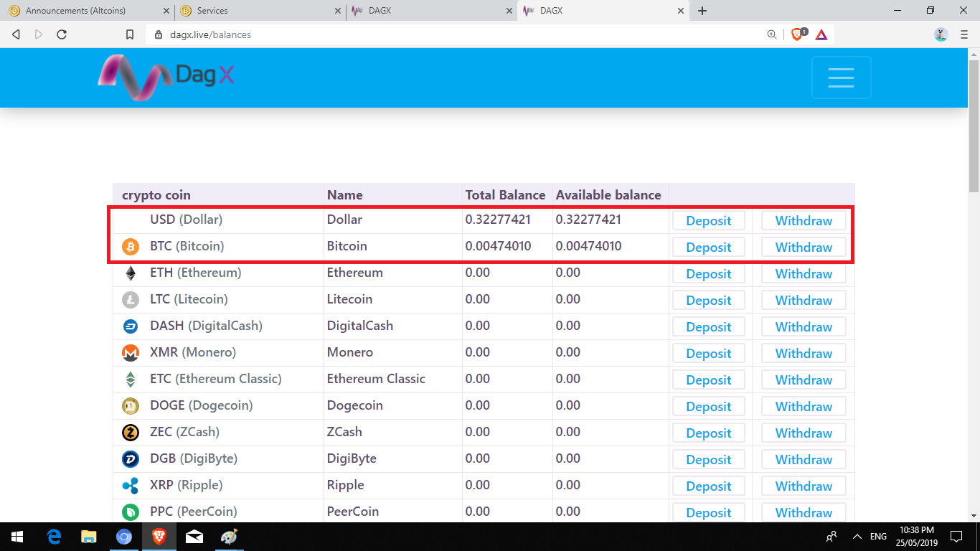Screen dimensions: 980x551
Task: Click Withdraw in PeerCoin row
Action: point(804,512)
